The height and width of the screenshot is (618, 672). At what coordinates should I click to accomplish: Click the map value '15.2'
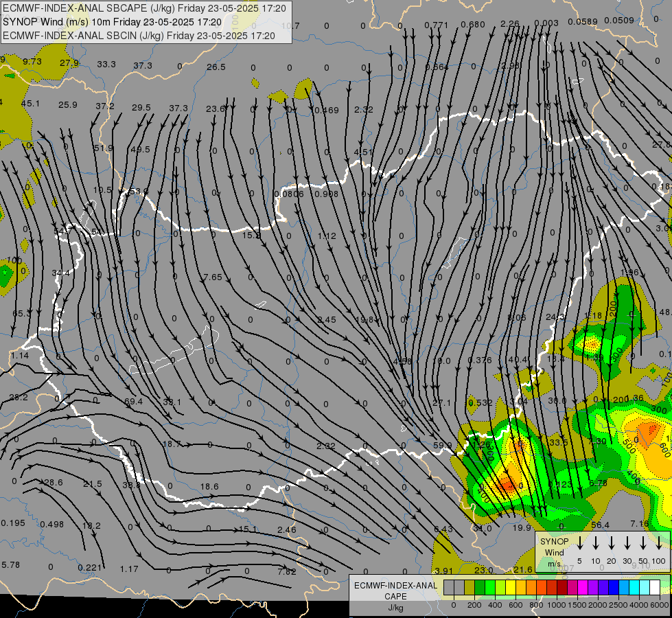[x=251, y=236]
